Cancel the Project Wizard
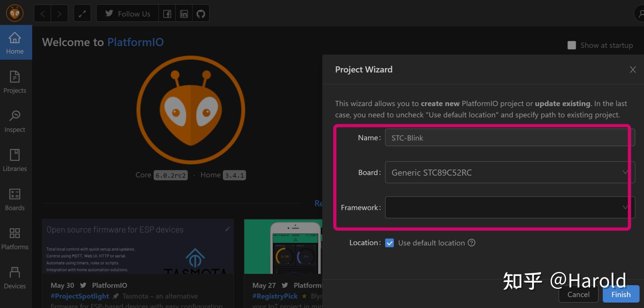Image resolution: width=644 pixels, height=308 pixels. [578, 294]
